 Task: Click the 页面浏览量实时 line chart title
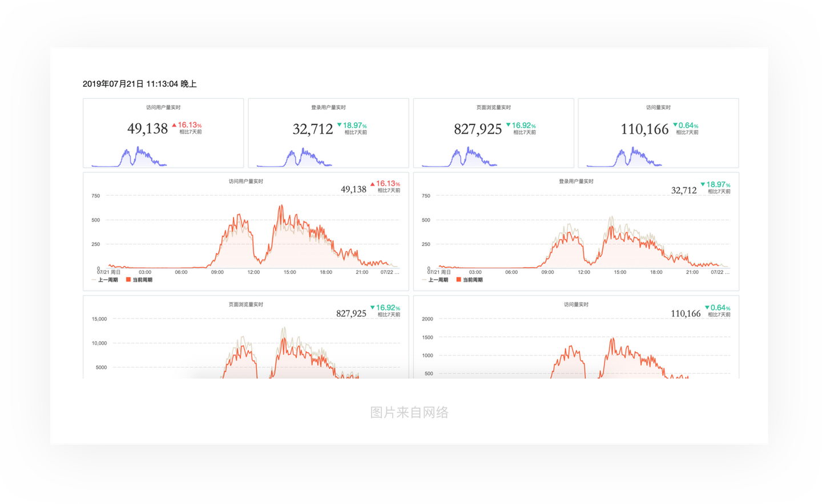click(x=246, y=305)
